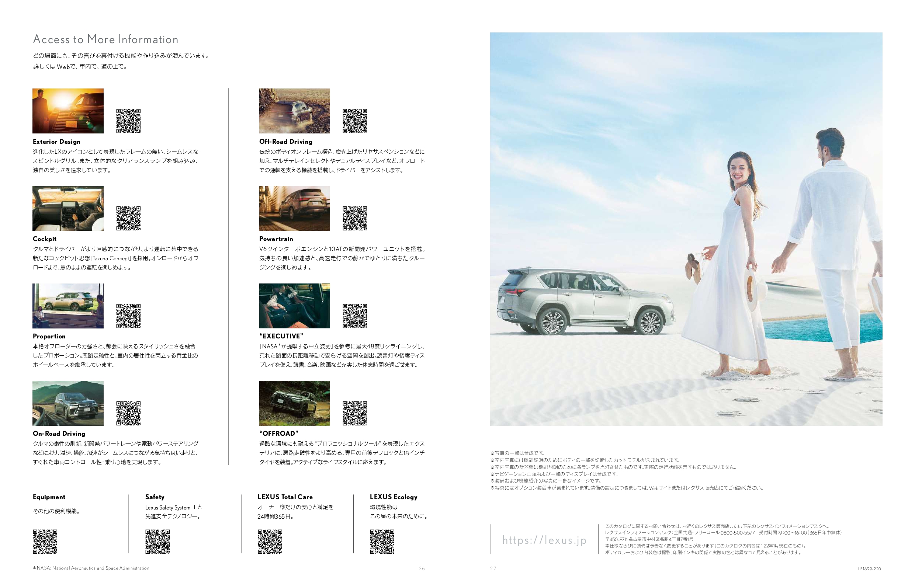The image size is (915, 588).
Task: Click the LEXUS Total Care QR code
Action: click(x=270, y=542)
